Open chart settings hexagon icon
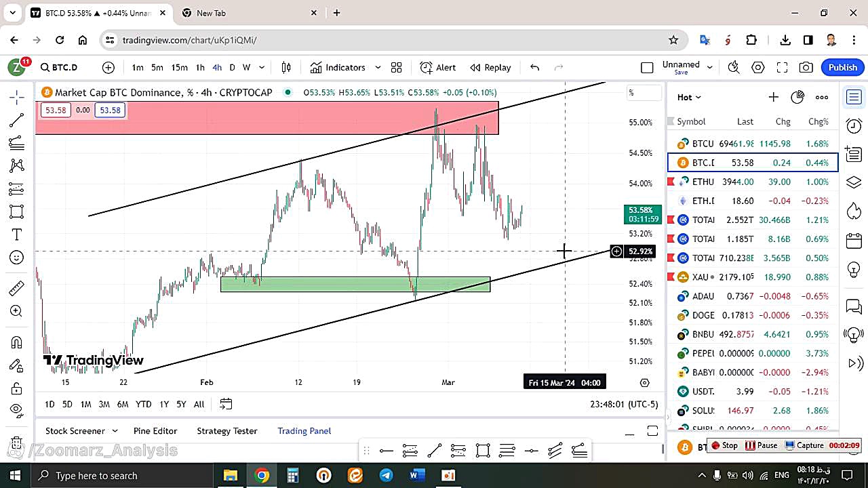The image size is (868, 488). [758, 67]
